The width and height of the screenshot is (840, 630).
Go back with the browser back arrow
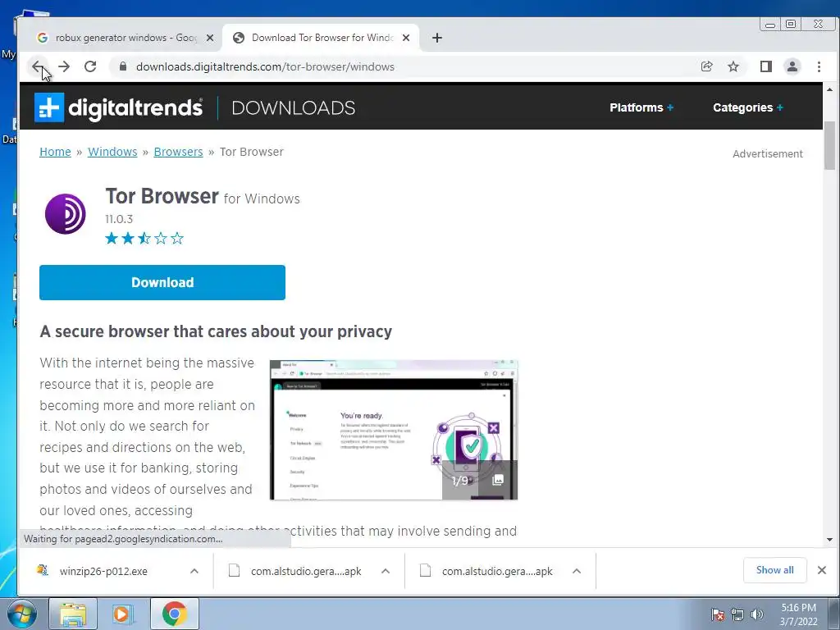coord(37,66)
